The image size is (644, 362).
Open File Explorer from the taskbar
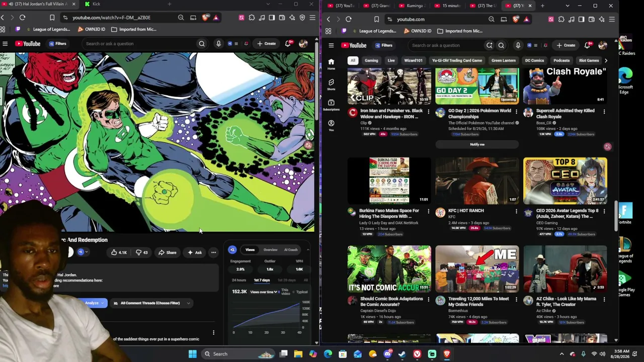point(298,354)
